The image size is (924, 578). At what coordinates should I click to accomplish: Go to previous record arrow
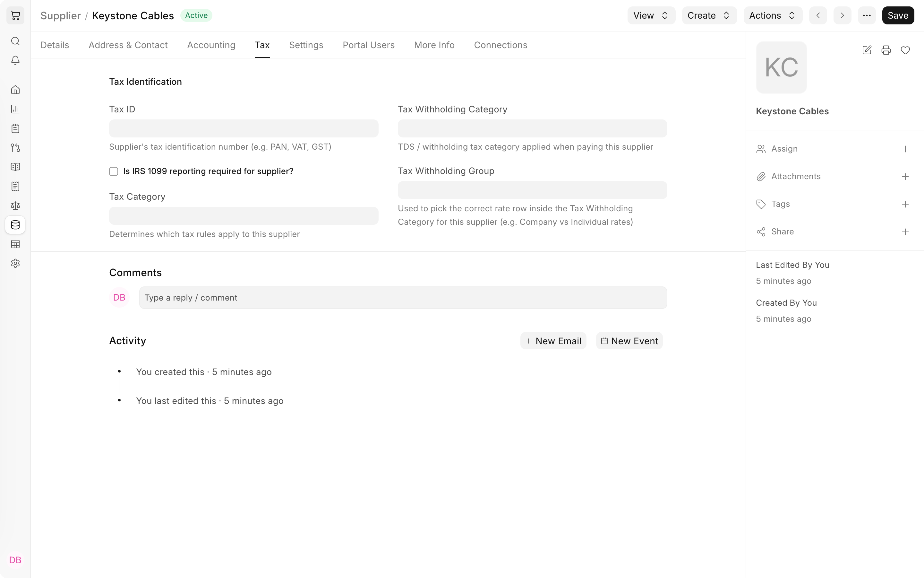(818, 16)
